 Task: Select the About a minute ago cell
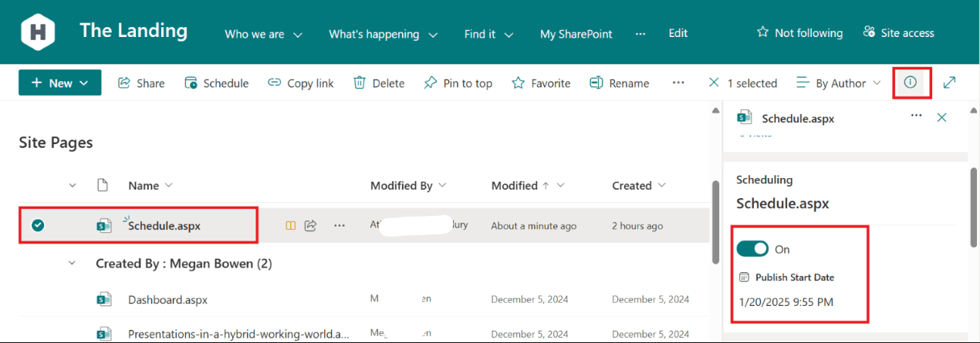point(534,226)
